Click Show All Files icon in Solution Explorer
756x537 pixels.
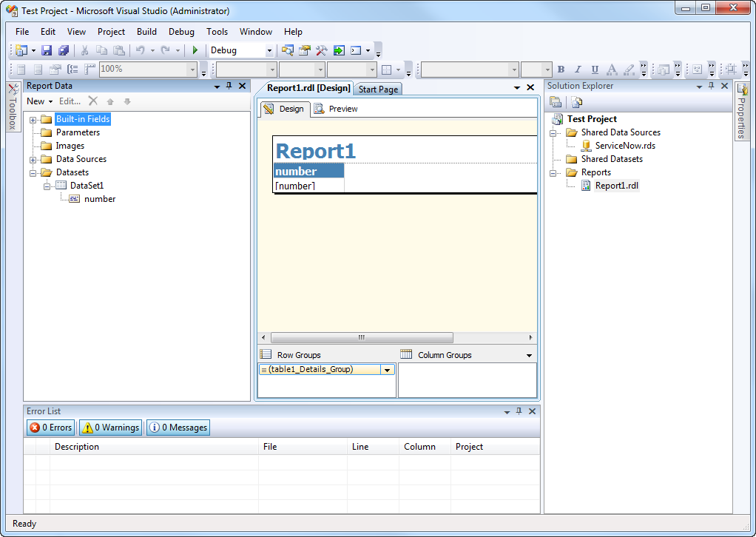tap(577, 102)
